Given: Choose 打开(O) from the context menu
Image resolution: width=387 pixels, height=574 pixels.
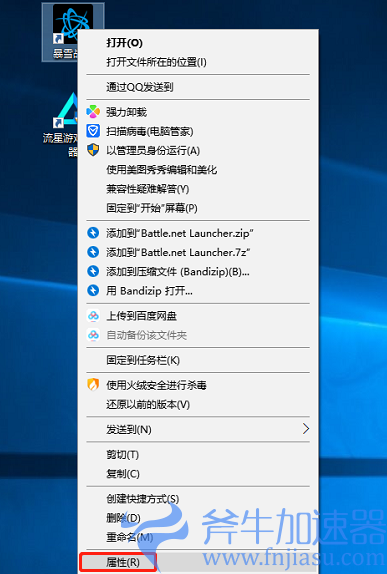Looking at the screenshot, I should pos(198,43).
